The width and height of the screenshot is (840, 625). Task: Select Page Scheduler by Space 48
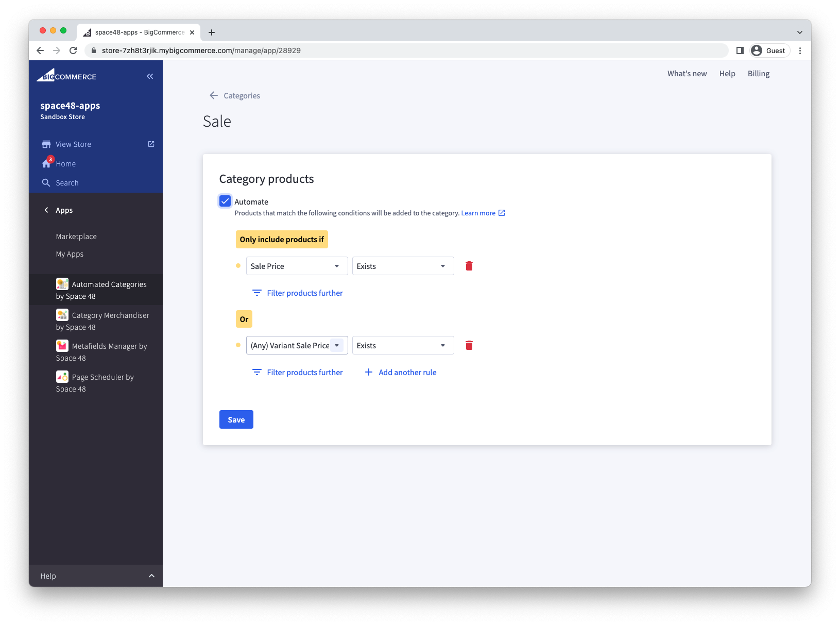(x=96, y=382)
